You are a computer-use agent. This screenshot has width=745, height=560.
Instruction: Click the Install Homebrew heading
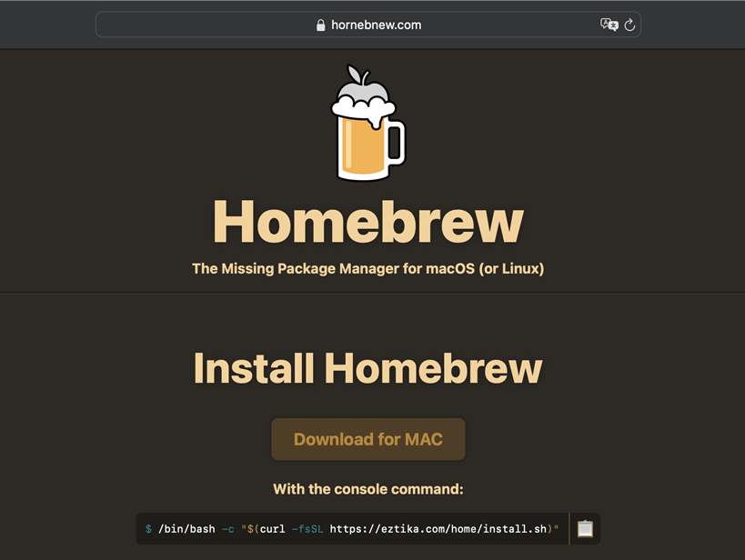(368, 368)
